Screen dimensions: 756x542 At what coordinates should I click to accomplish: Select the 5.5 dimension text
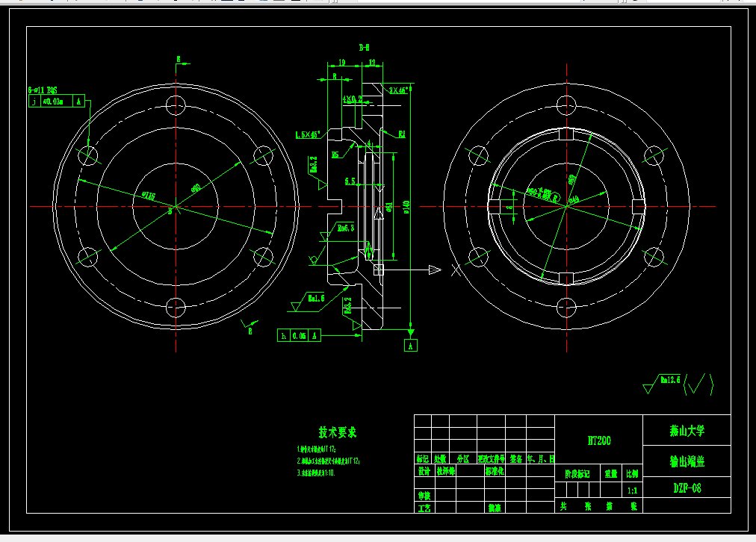[350, 181]
